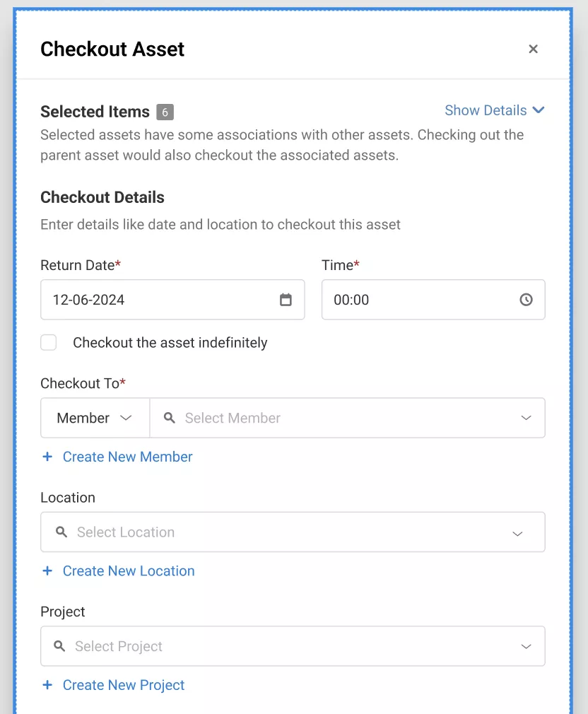Click the search icon in Select Member
The image size is (588, 714).
coord(170,418)
